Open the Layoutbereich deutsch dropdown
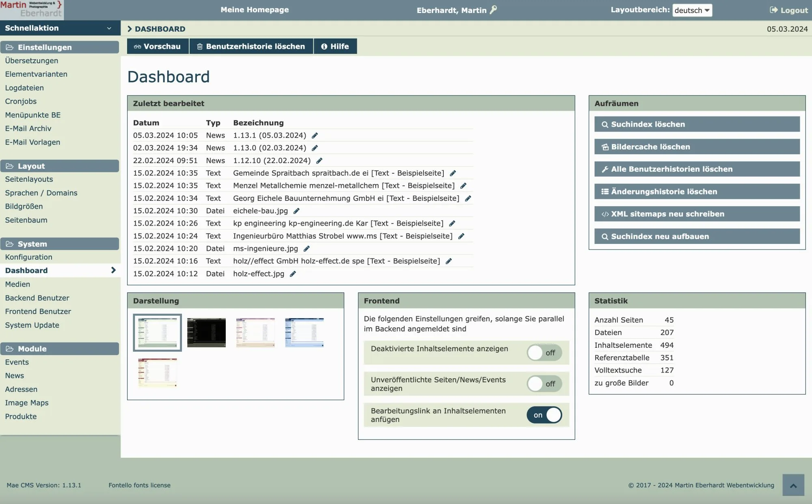Screen dimensions: 812x504 pos(692,11)
